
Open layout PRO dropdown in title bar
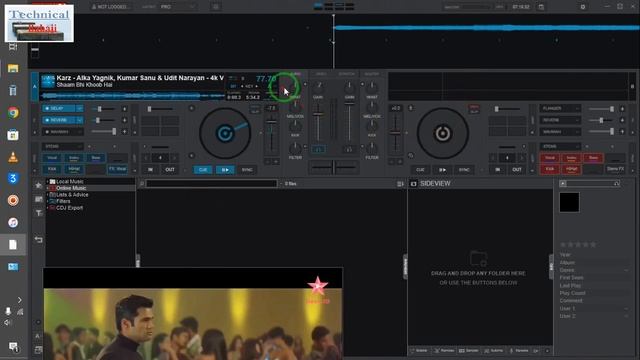pyautogui.click(x=178, y=7)
